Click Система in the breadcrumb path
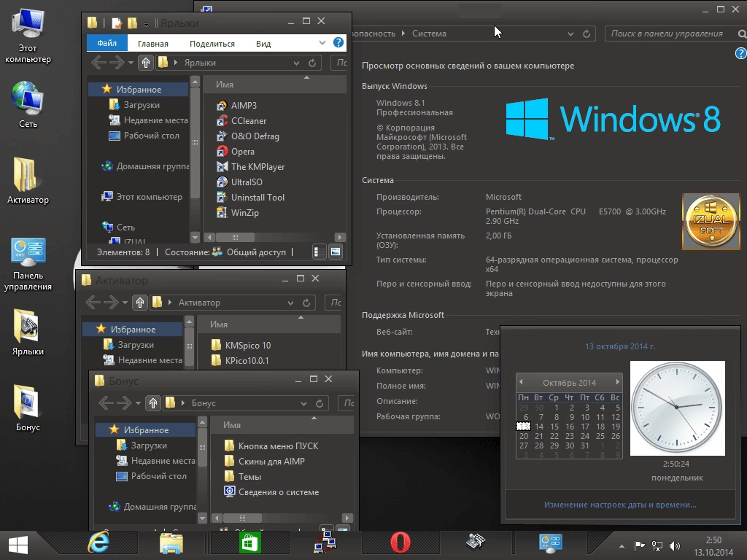The width and height of the screenshot is (747, 560). coord(429,34)
